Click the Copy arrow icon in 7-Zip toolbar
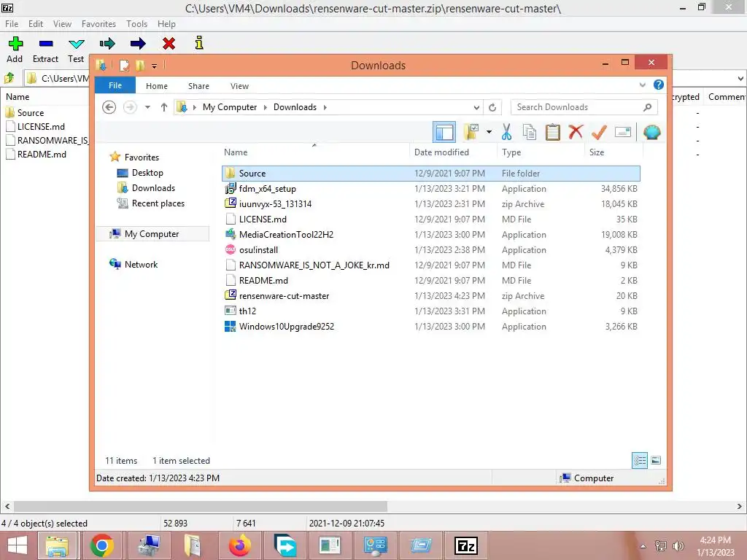Image resolution: width=747 pixels, height=560 pixels. (x=107, y=44)
